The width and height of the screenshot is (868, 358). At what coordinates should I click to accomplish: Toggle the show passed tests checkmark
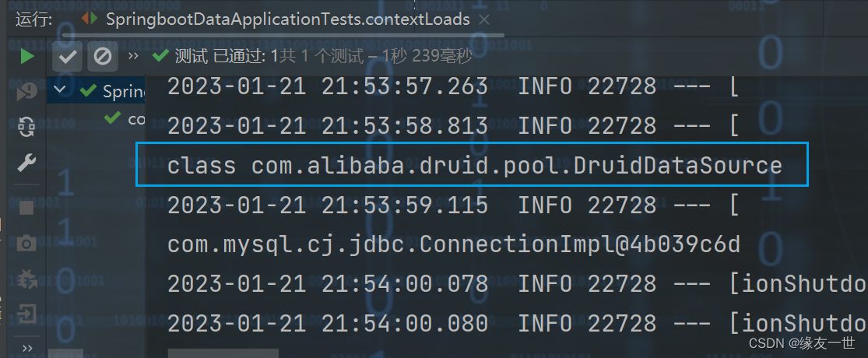(68, 56)
